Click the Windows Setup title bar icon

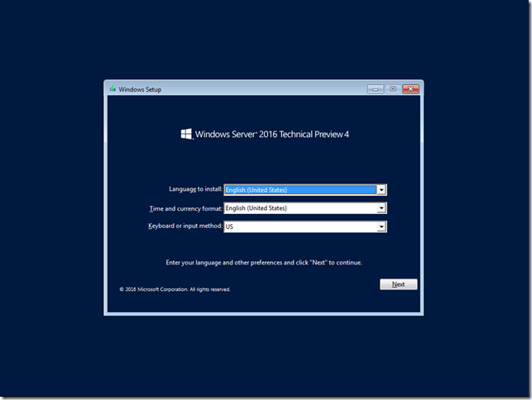(x=113, y=88)
